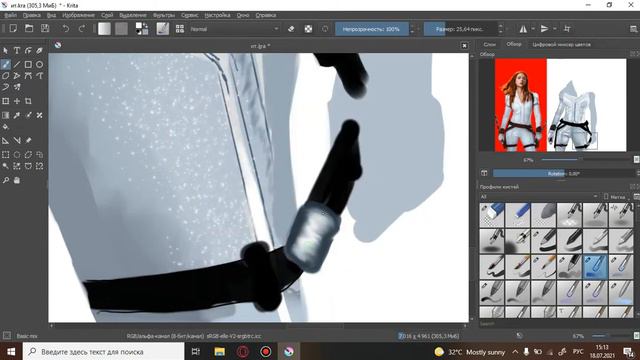Open the brush editor grid icon
This screenshot has height=360, width=640.
(180, 29)
